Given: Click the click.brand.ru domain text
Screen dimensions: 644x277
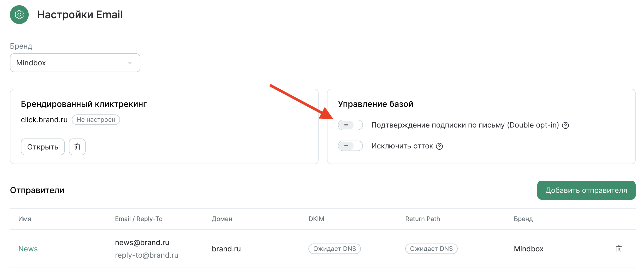Looking at the screenshot, I should click(44, 120).
